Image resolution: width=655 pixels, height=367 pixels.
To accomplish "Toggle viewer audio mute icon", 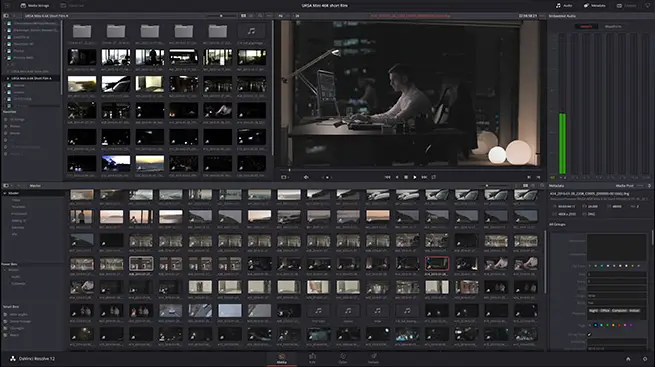I will pyautogui.click(x=306, y=177).
